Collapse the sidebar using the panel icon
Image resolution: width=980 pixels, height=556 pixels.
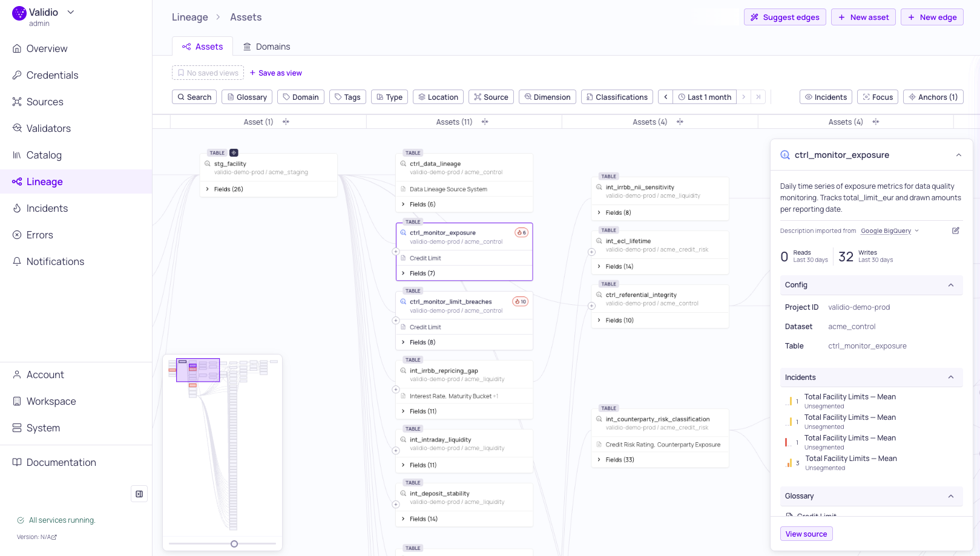[139, 494]
